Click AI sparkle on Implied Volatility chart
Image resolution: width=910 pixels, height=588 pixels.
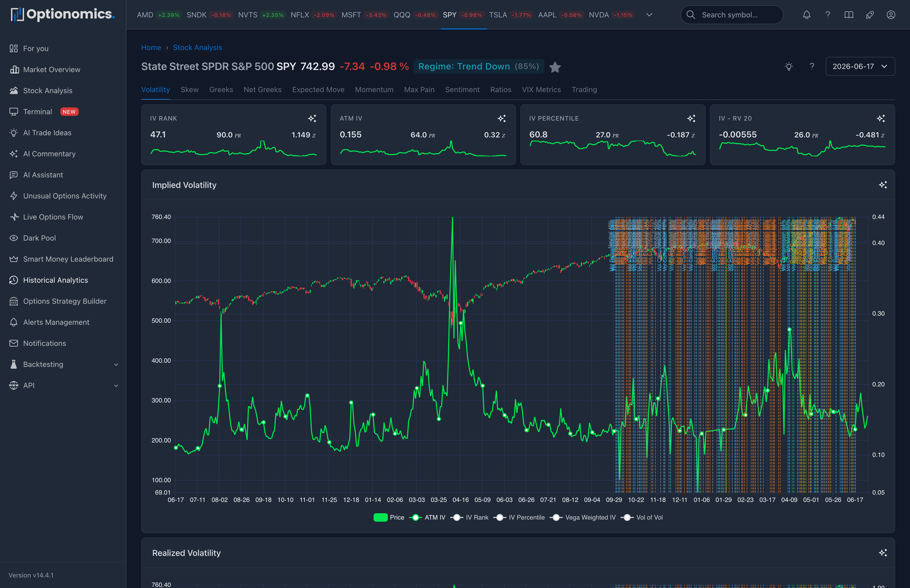(883, 185)
